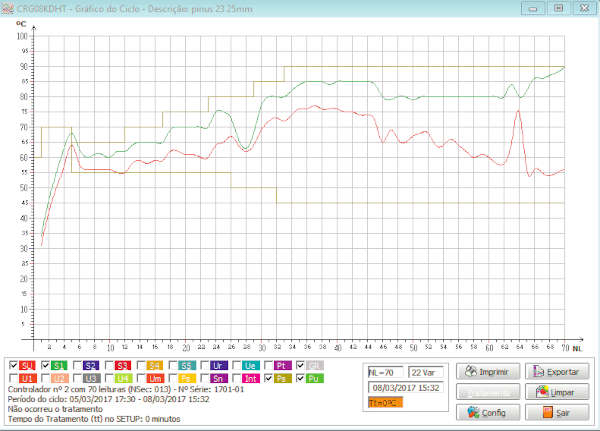Click the green S1 color label
The width and height of the screenshot is (600, 431).
tap(59, 366)
